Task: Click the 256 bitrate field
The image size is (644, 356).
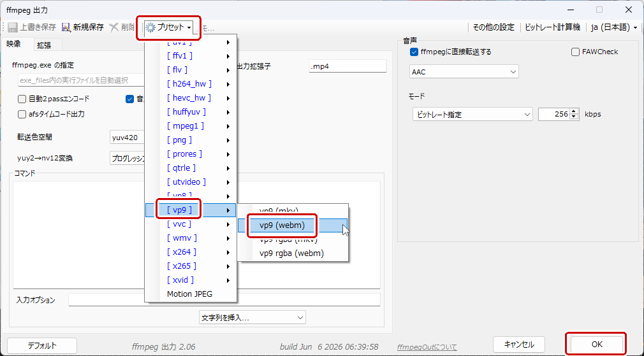Action: tap(554, 115)
